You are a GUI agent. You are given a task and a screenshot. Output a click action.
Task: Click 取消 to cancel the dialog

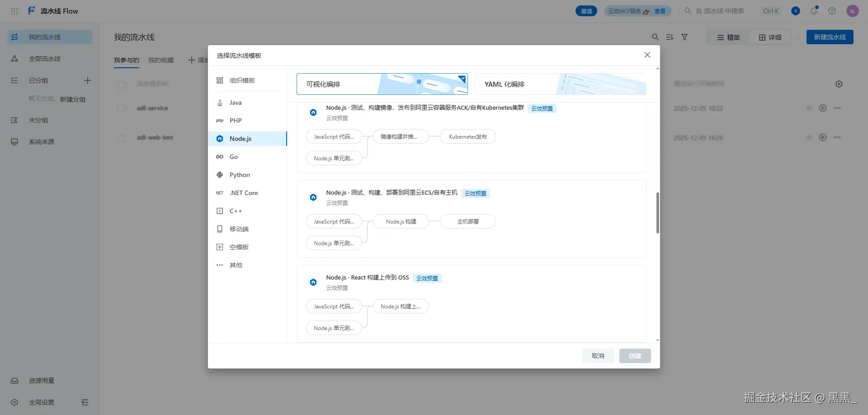click(598, 356)
